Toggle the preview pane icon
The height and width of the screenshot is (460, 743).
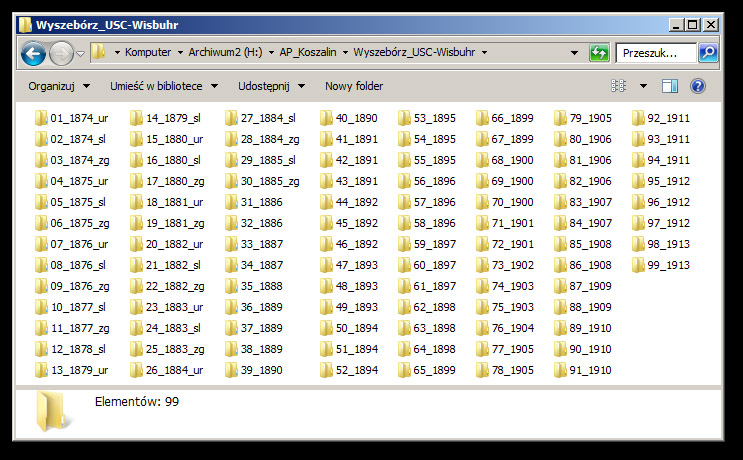point(670,86)
